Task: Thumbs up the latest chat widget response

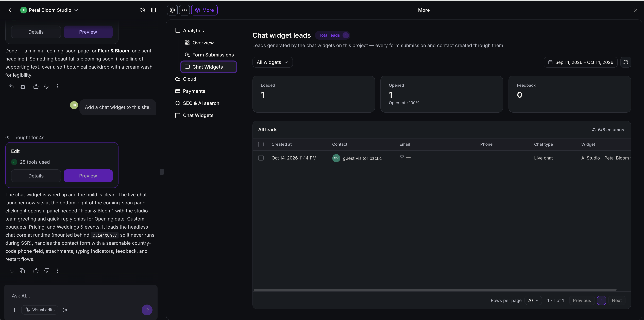Action: pyautogui.click(x=36, y=271)
